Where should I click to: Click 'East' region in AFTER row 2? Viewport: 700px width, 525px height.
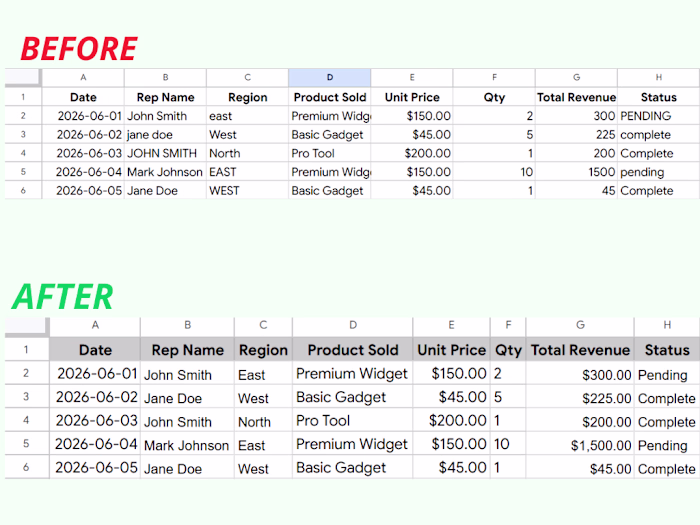[263, 373]
